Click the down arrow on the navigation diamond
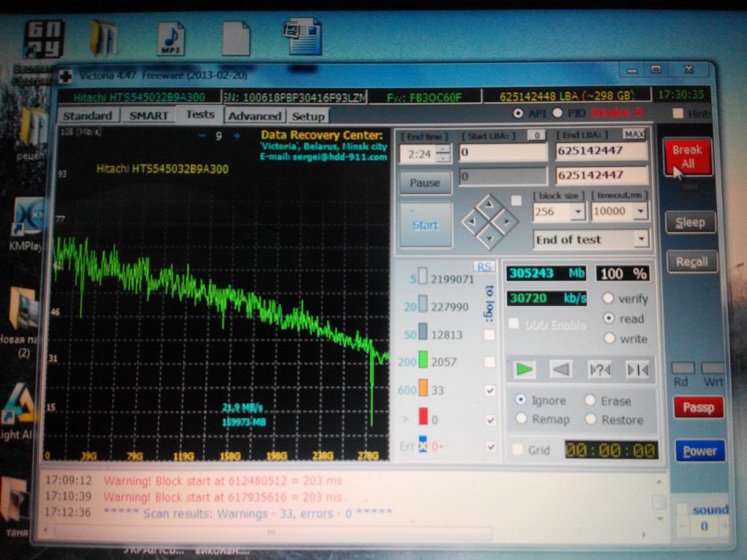 (x=489, y=238)
